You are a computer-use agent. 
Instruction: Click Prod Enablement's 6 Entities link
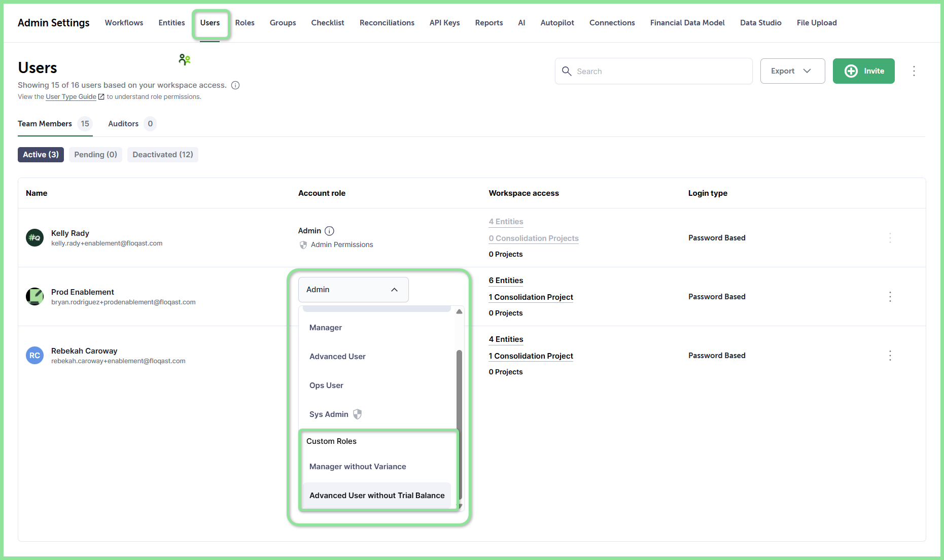[506, 281]
